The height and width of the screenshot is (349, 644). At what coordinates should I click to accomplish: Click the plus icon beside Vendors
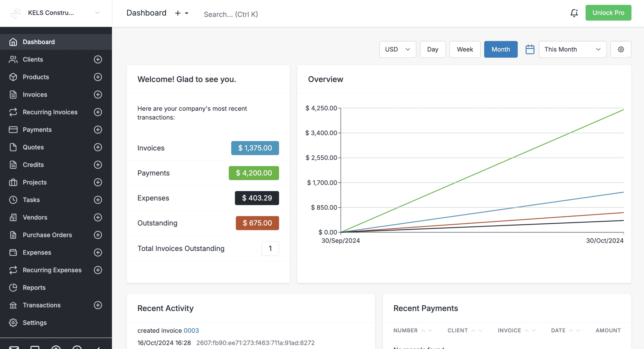98,217
